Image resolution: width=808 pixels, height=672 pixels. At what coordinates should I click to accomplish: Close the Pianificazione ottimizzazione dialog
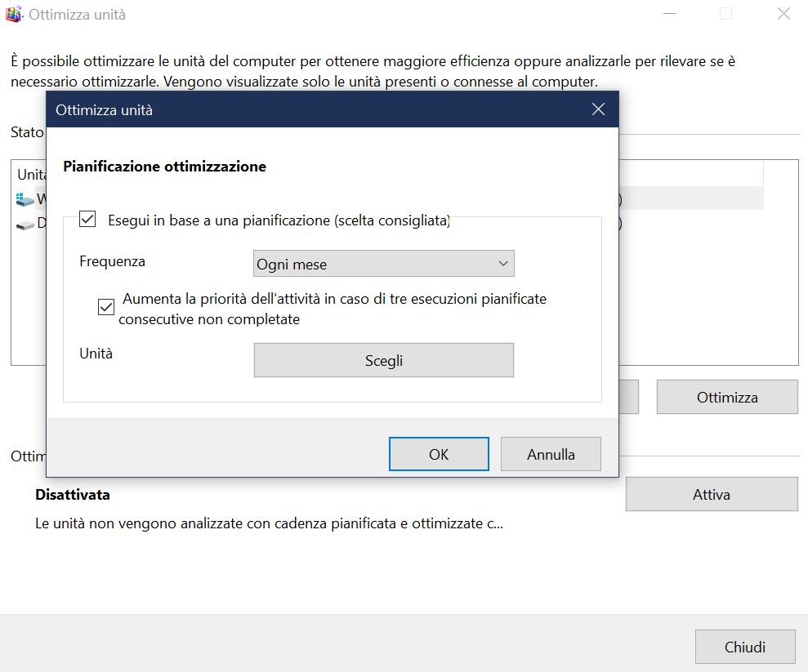pyautogui.click(x=598, y=109)
